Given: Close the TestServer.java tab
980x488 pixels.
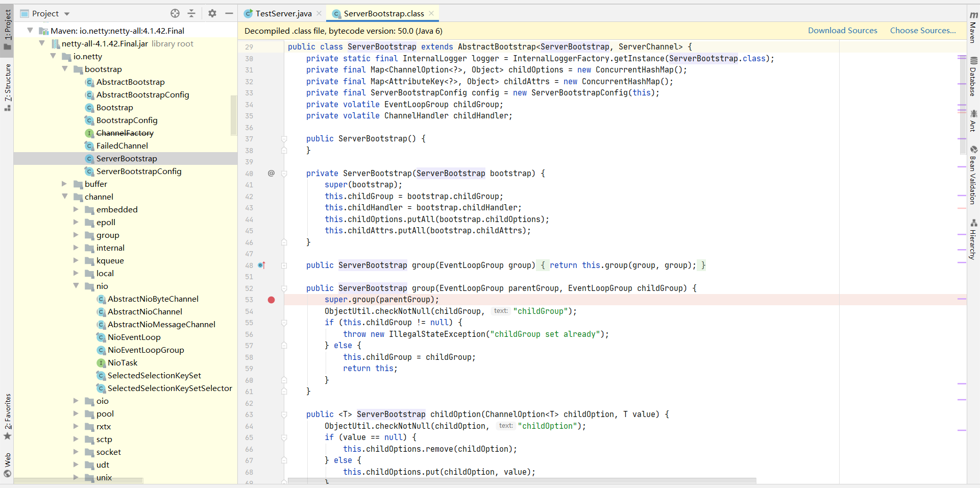Looking at the screenshot, I should click(x=319, y=13).
